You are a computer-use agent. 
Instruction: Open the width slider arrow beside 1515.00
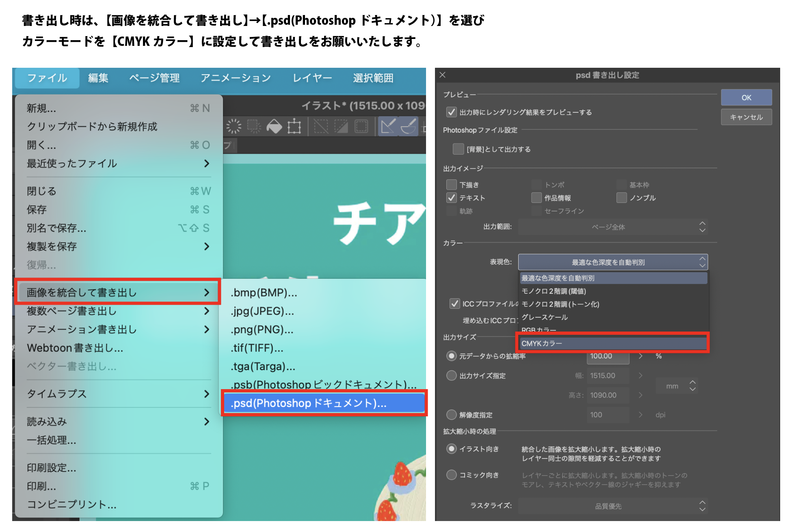[640, 375]
